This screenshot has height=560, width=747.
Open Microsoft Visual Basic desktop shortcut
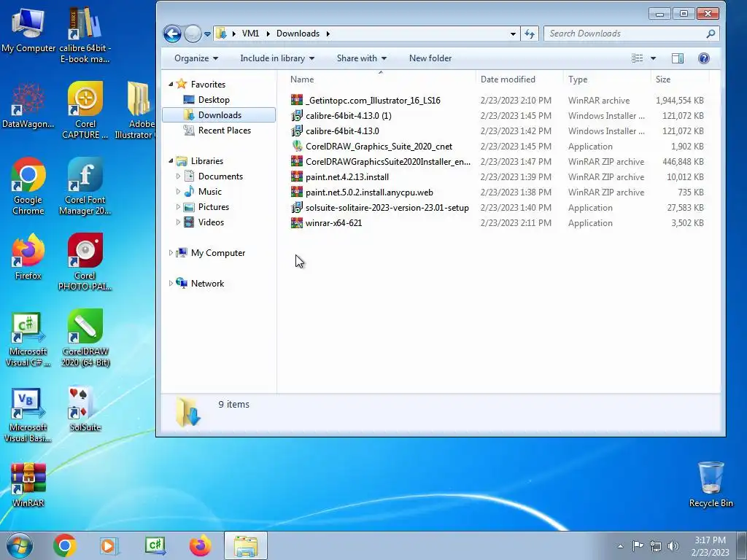[x=28, y=415]
